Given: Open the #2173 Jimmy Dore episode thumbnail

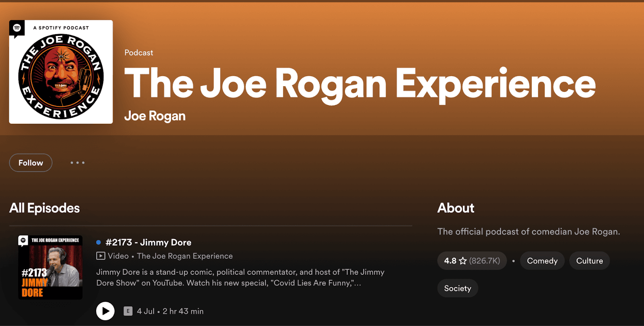Looking at the screenshot, I should (50, 268).
